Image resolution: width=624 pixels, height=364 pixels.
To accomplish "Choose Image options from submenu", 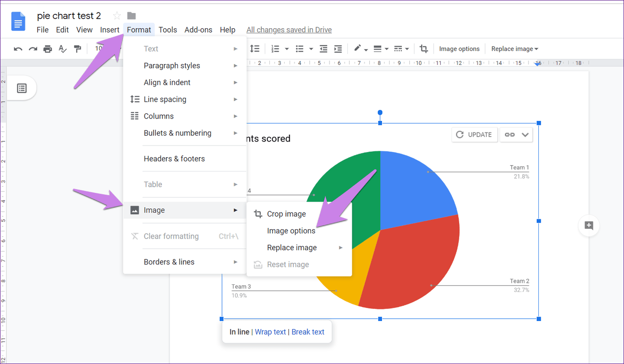I will [x=299, y=231].
